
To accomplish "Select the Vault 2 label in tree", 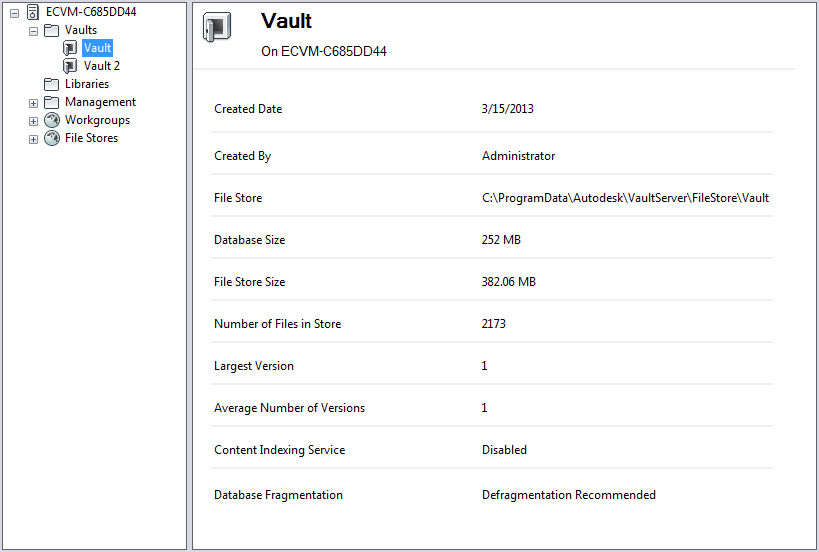I will (102, 66).
